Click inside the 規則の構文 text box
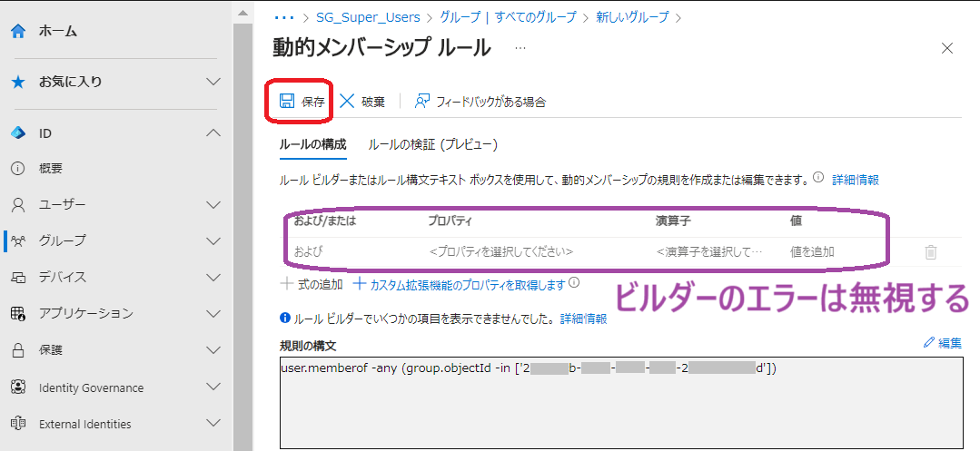Image resolution: width=980 pixels, height=451 pixels. pyautogui.click(x=621, y=403)
